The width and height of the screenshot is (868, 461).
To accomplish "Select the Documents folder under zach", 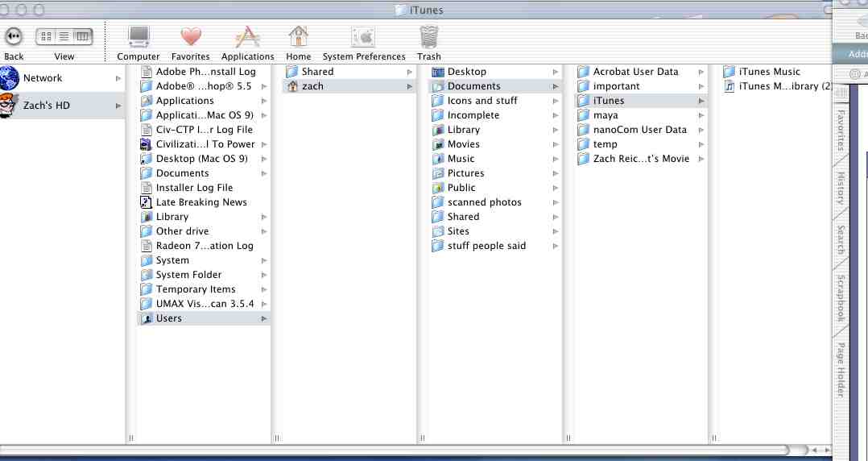I will [495, 86].
